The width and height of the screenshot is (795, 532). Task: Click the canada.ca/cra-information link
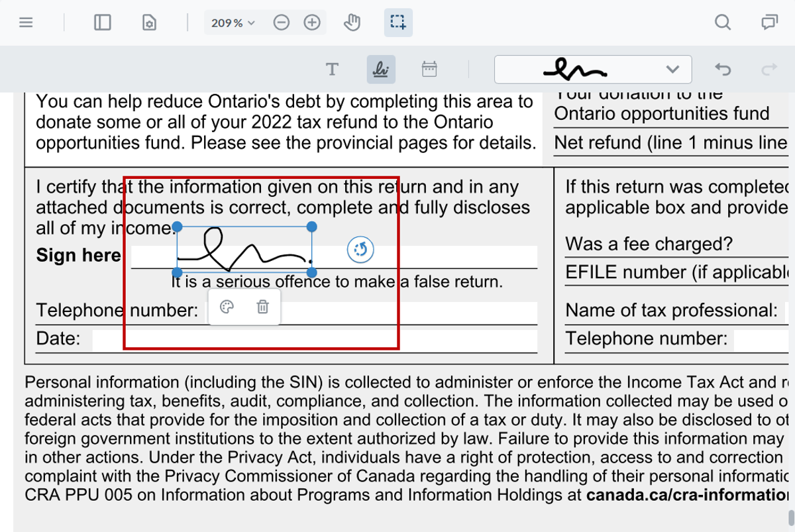point(689,494)
